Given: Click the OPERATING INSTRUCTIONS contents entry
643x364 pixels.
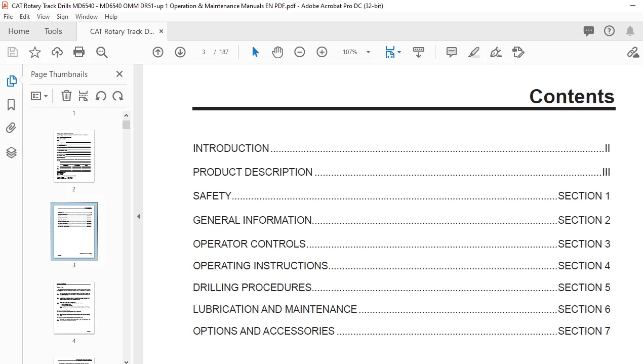Looking at the screenshot, I should pos(401,266).
